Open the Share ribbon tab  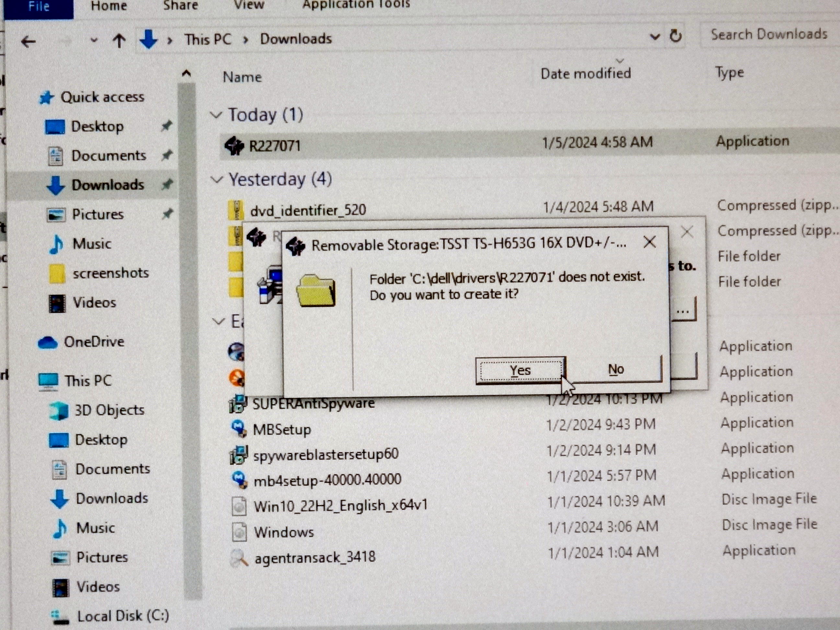pos(181,6)
